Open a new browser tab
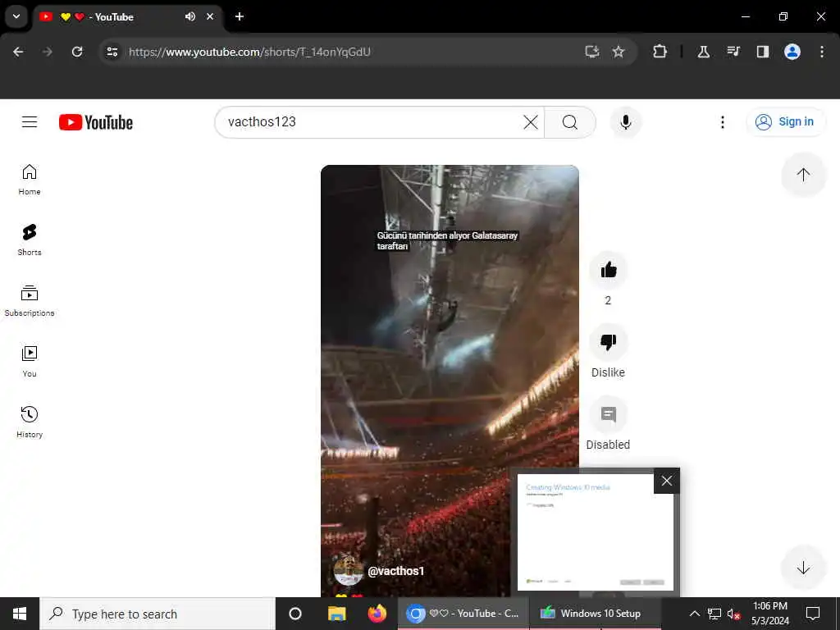 point(240,16)
